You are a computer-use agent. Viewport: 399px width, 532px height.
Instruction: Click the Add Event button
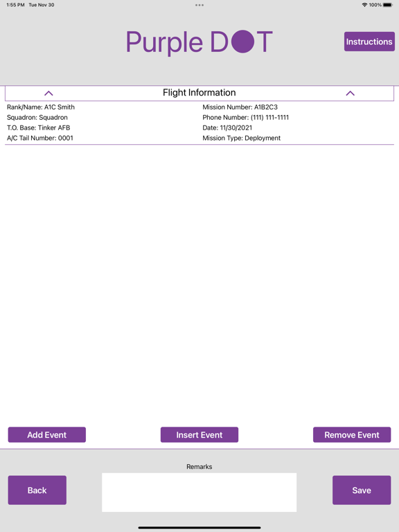point(47,434)
